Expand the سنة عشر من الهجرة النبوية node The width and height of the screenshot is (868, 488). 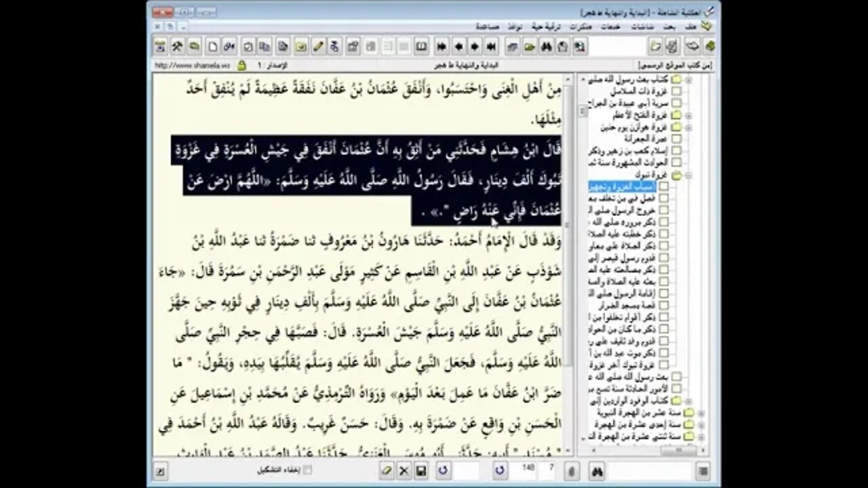click(x=702, y=412)
